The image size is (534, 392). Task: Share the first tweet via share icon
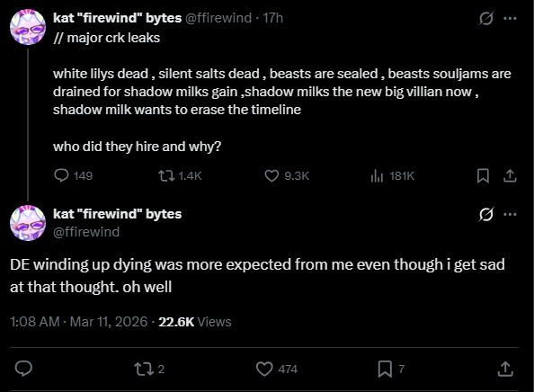pyautogui.click(x=510, y=175)
